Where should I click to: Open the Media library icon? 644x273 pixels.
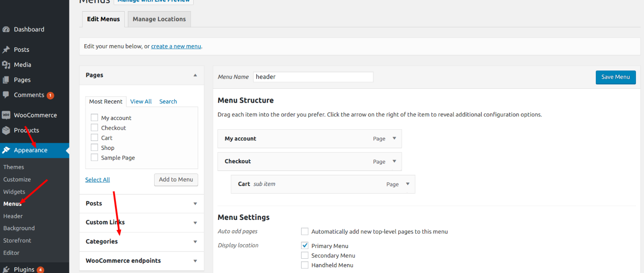(x=6, y=65)
